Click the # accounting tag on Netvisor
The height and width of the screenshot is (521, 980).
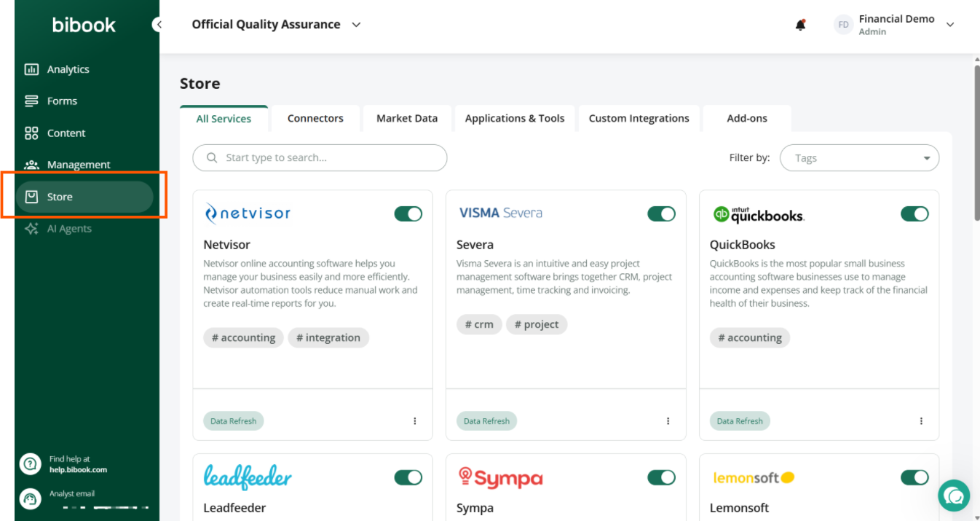point(243,337)
